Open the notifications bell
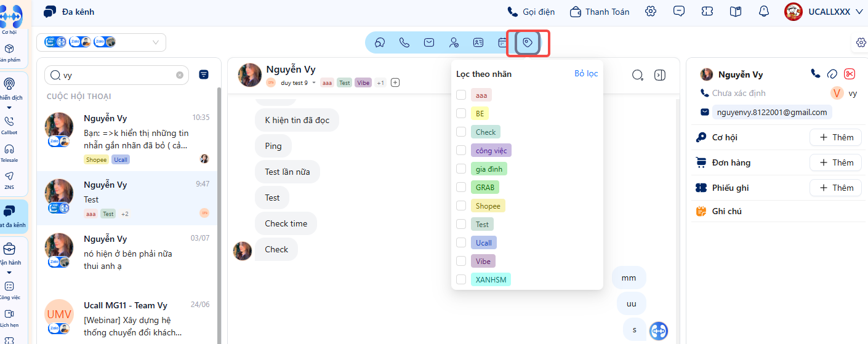 click(x=764, y=12)
